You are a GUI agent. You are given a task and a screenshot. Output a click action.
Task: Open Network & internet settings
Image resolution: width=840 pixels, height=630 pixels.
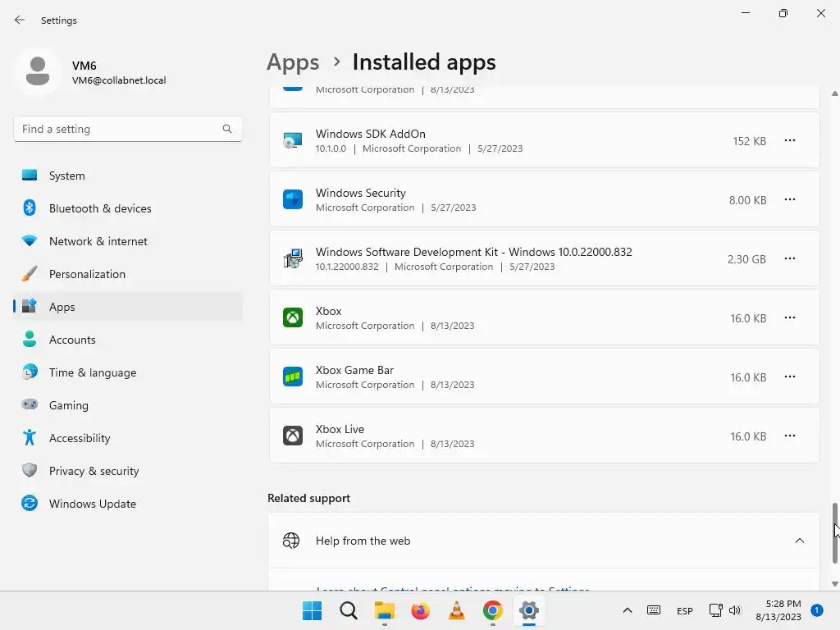coord(128,241)
